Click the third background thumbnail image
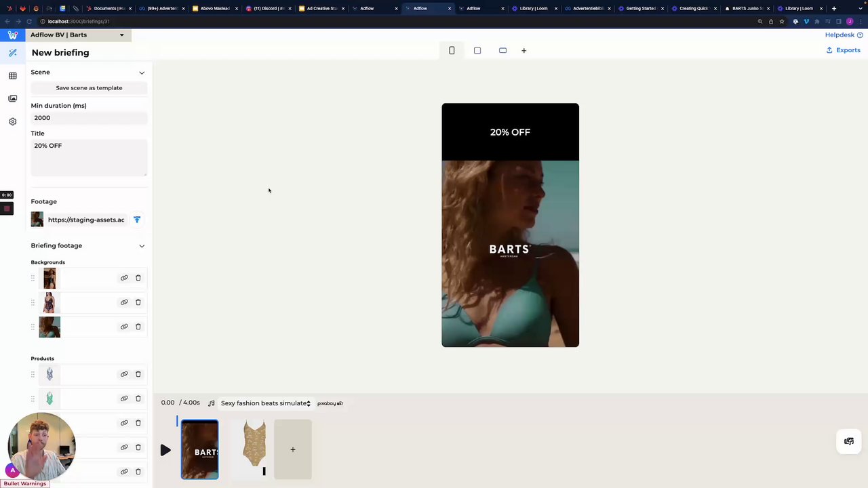Viewport: 868px width, 488px height. (50, 327)
